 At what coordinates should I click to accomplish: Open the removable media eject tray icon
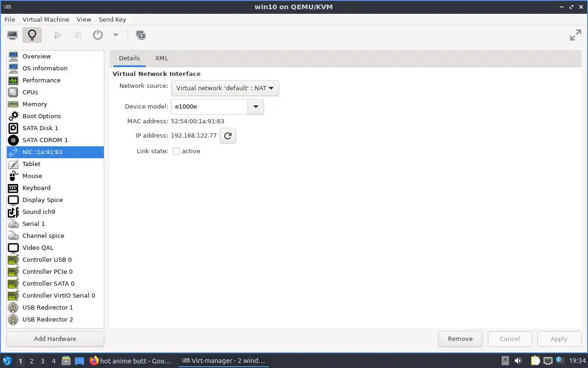point(505,361)
